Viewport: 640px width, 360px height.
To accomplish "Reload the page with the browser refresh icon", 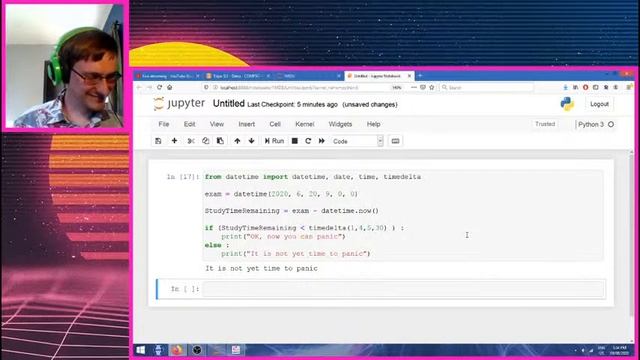I will pos(160,87).
